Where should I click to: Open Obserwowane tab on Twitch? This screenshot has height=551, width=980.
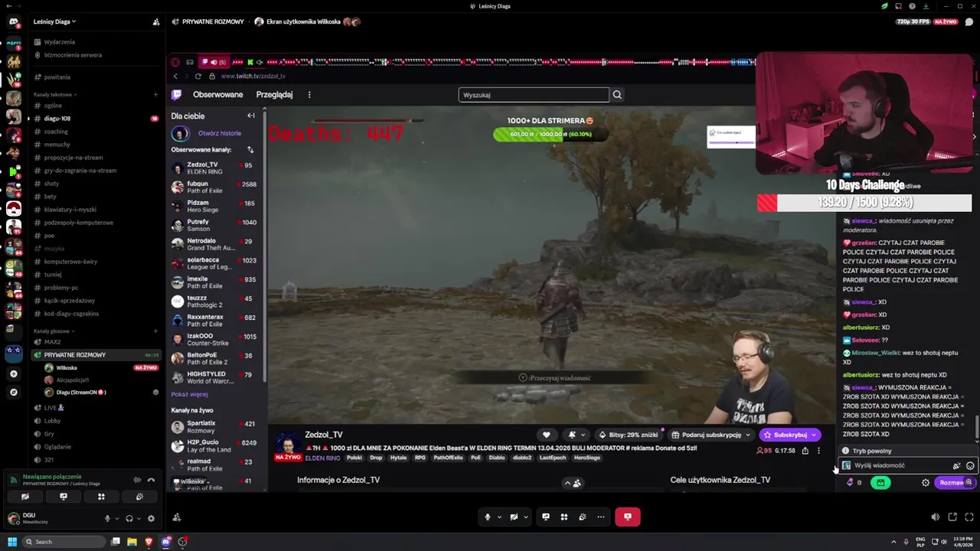click(218, 95)
